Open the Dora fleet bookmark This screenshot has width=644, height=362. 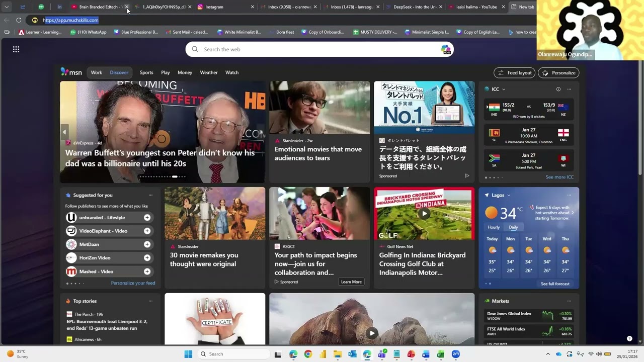(x=281, y=32)
